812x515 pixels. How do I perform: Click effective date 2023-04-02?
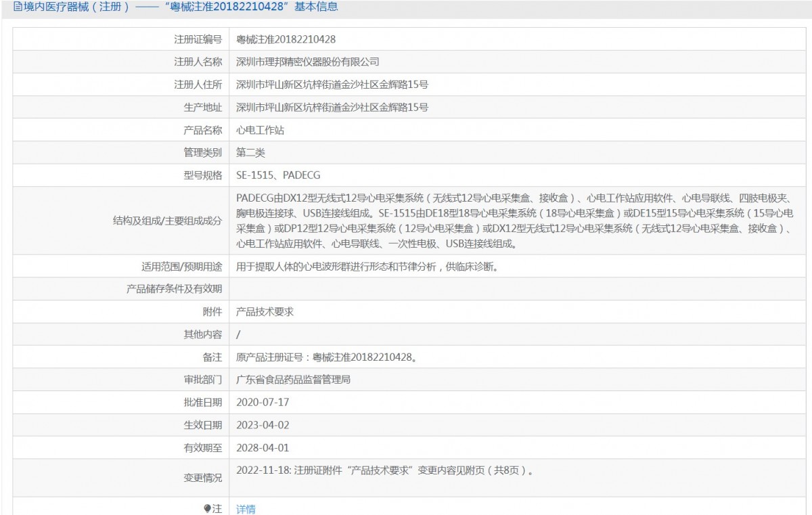[x=263, y=425]
